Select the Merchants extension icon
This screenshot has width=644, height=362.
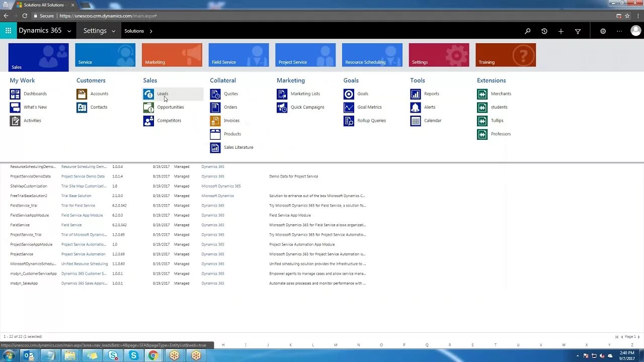click(482, 94)
